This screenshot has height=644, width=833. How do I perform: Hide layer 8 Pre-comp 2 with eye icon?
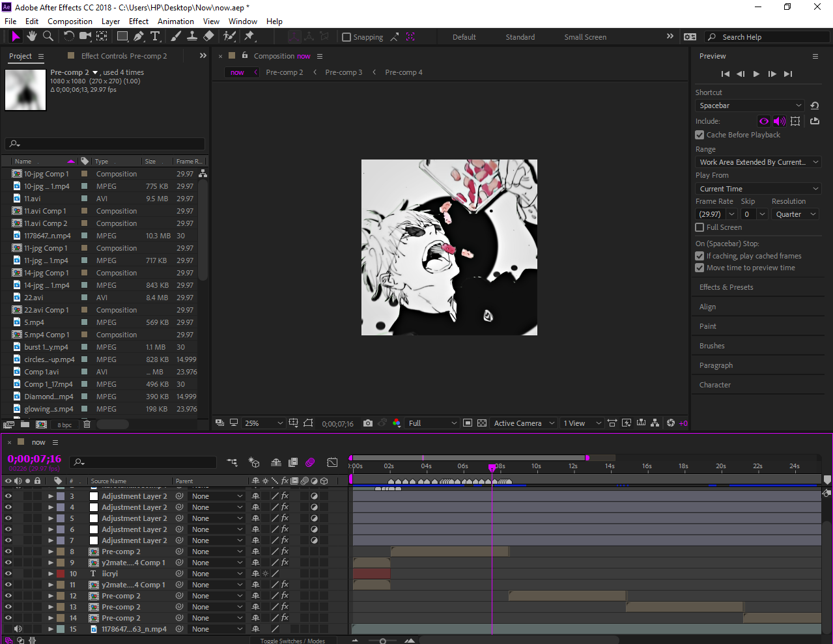[8, 552]
